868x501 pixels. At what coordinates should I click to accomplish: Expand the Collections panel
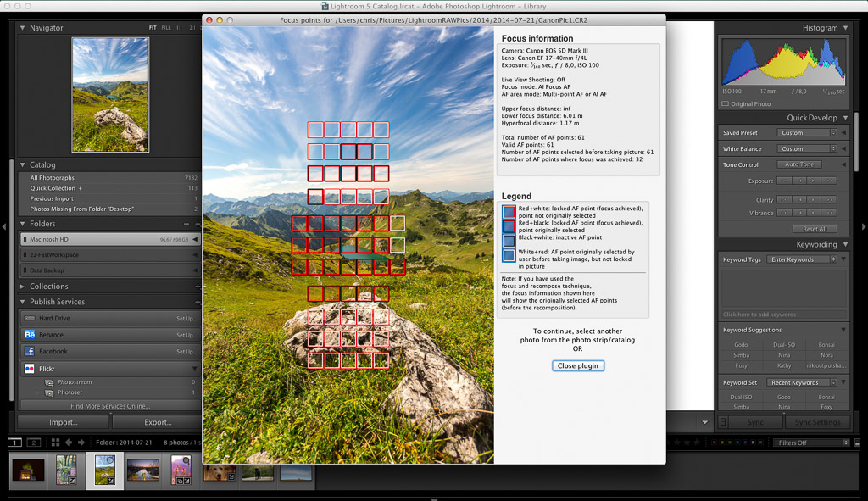coord(23,287)
